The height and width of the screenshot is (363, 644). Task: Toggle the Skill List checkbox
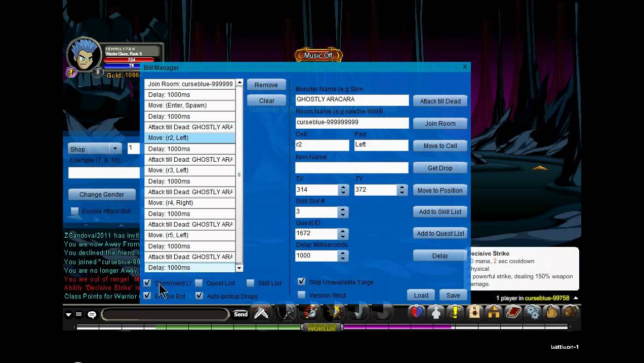click(x=251, y=283)
